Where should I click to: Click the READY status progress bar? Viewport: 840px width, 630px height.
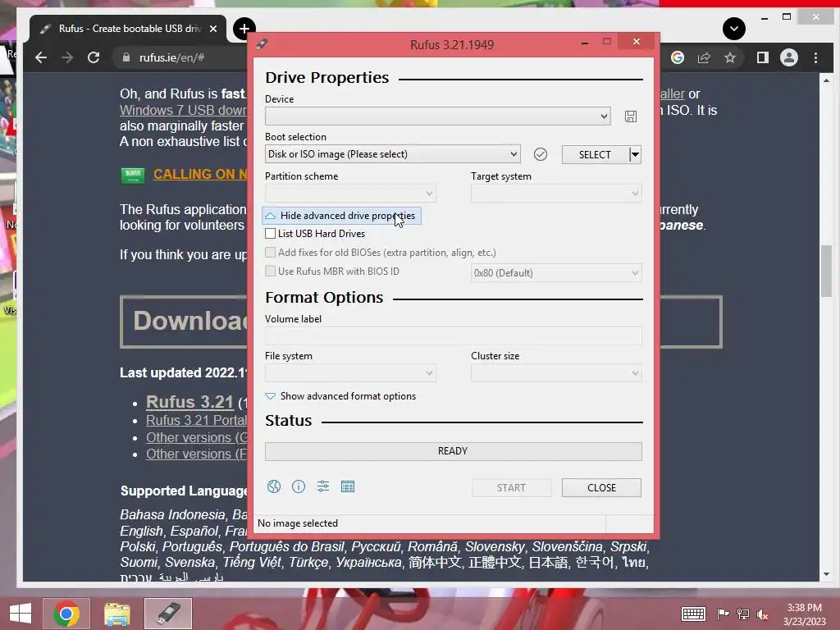click(x=453, y=451)
